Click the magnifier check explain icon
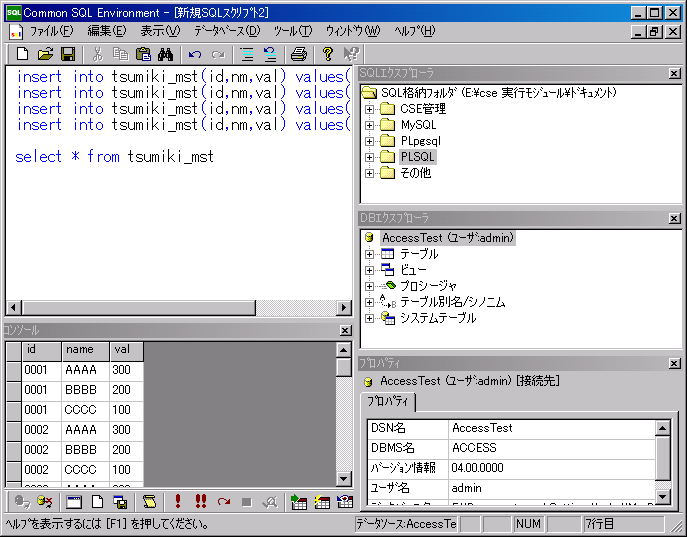This screenshot has width=687, height=537. pyautogui.click(x=270, y=502)
